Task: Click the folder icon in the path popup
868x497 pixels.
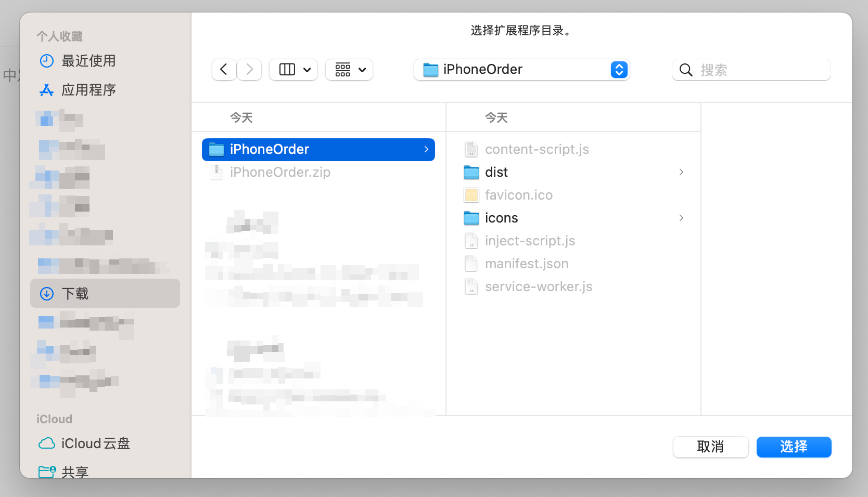Action: 431,70
